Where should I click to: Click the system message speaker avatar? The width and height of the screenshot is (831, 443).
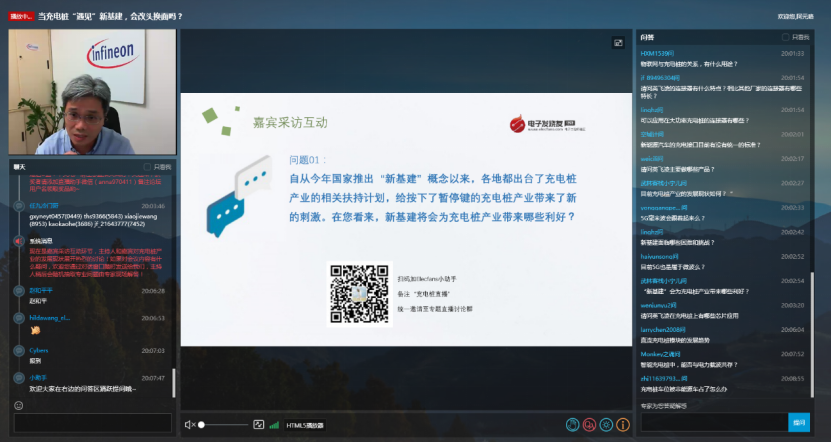[x=18, y=241]
